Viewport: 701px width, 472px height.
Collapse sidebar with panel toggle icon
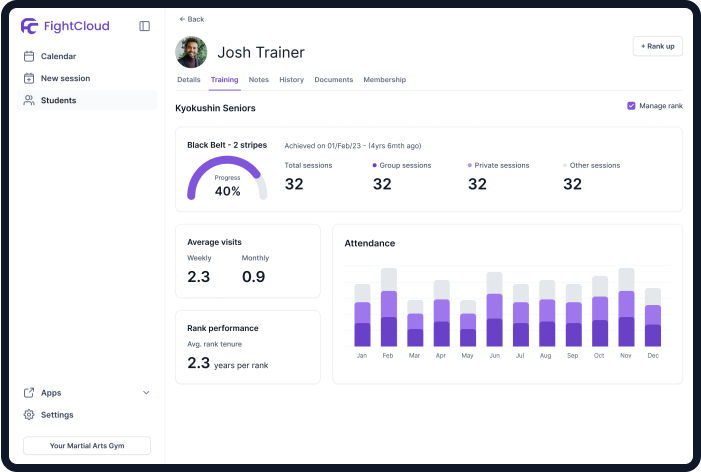tap(145, 26)
